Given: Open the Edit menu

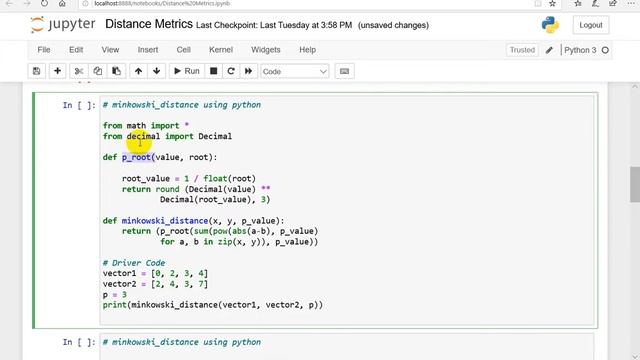Looking at the screenshot, I should (76, 50).
